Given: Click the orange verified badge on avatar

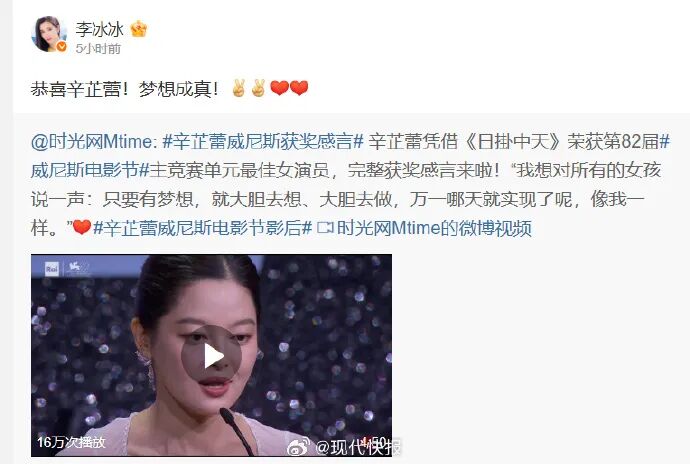Looking at the screenshot, I should coord(62,47).
